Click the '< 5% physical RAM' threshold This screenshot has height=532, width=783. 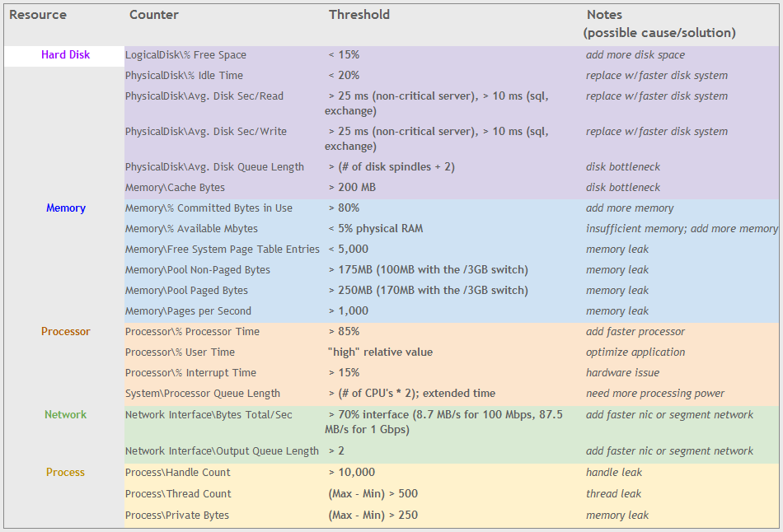(x=376, y=229)
